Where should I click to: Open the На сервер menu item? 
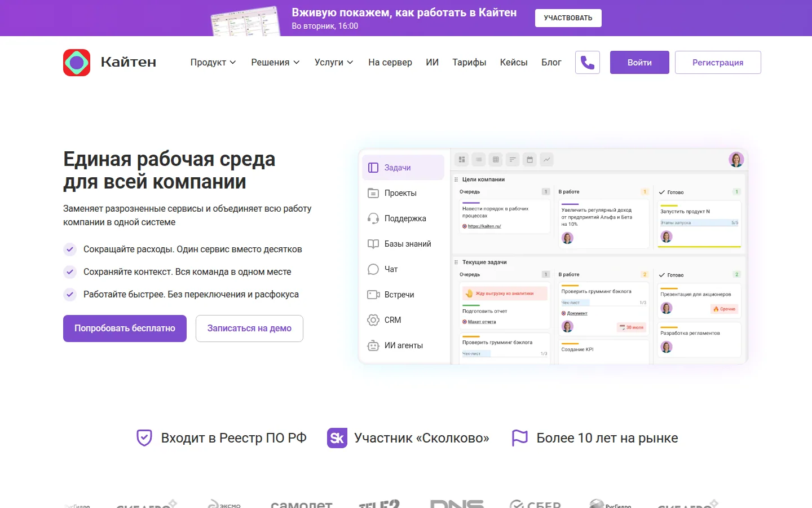(390, 63)
